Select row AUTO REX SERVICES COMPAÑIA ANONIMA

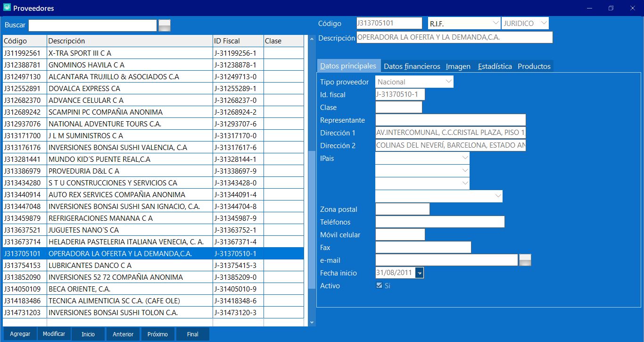click(x=153, y=194)
